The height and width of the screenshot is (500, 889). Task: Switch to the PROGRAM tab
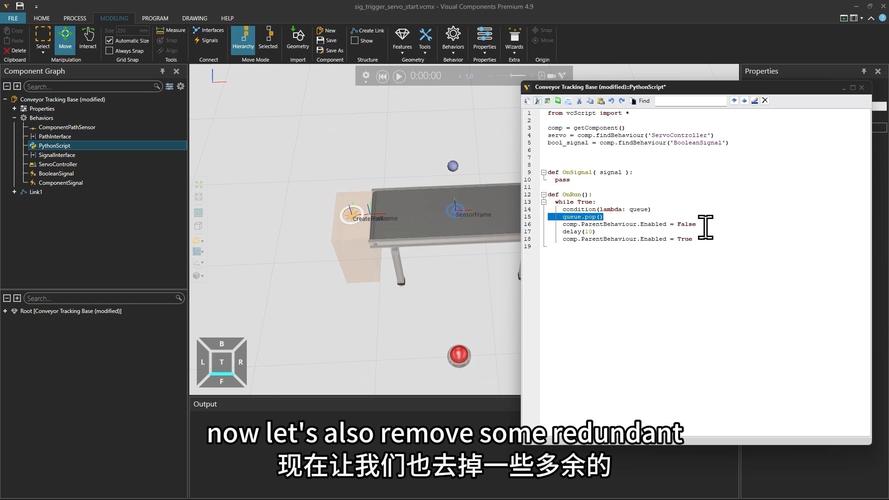click(x=155, y=18)
